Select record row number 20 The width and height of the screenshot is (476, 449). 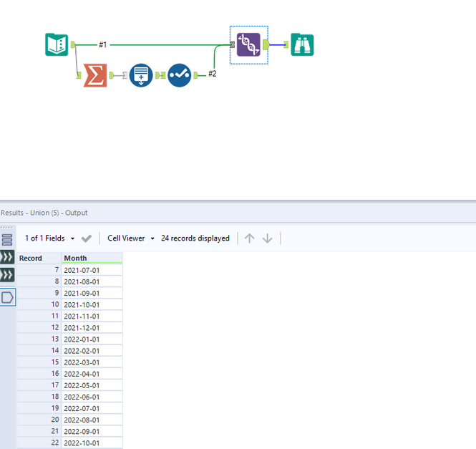click(x=39, y=420)
